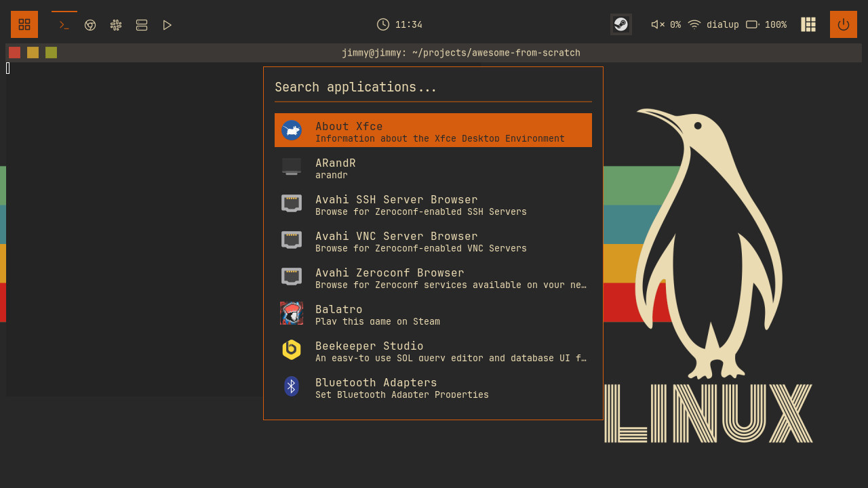Viewport: 868px width, 488px height.
Task: Click the Avahi SSH network port icon
Action: (x=292, y=203)
